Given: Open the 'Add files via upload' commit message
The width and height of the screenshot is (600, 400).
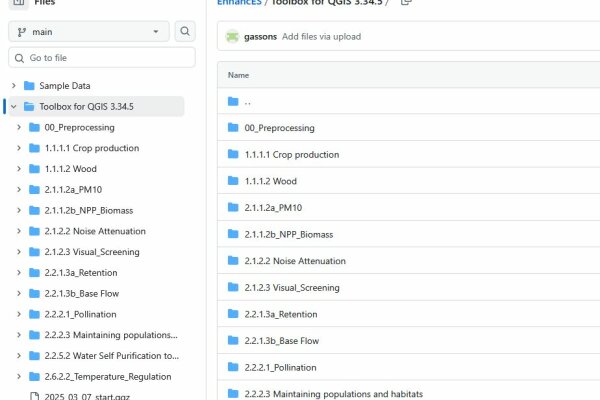Looking at the screenshot, I should coord(321,37).
